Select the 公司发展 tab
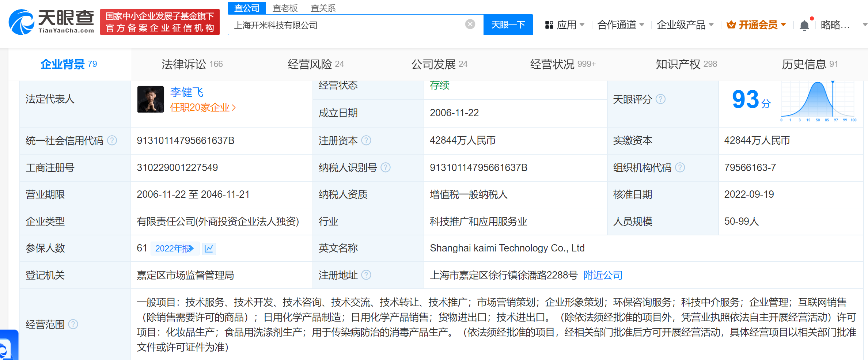 (x=439, y=64)
